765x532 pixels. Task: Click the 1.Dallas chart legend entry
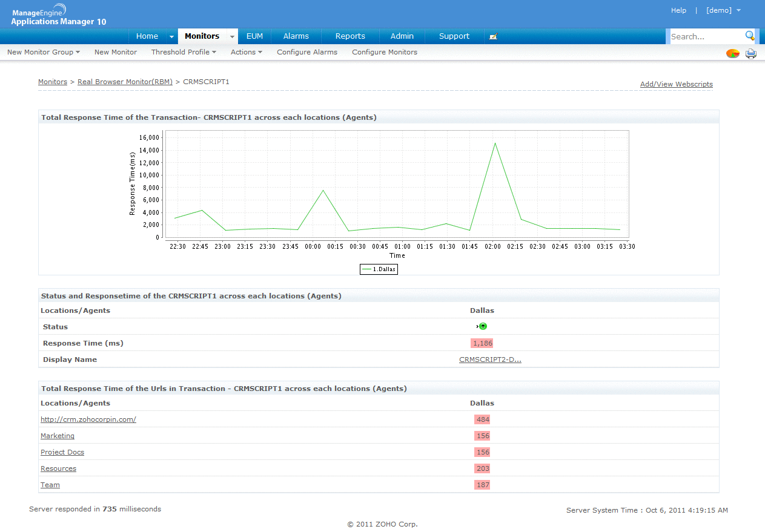coord(379,269)
